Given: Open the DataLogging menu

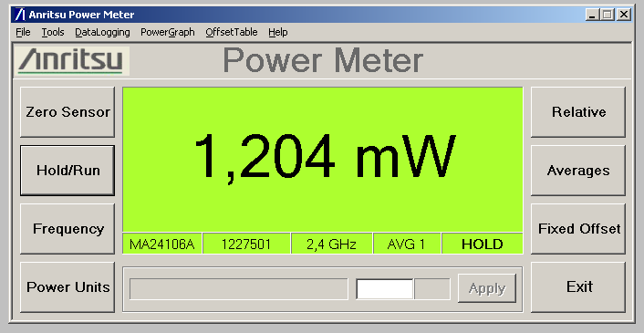Looking at the screenshot, I should tap(102, 32).
